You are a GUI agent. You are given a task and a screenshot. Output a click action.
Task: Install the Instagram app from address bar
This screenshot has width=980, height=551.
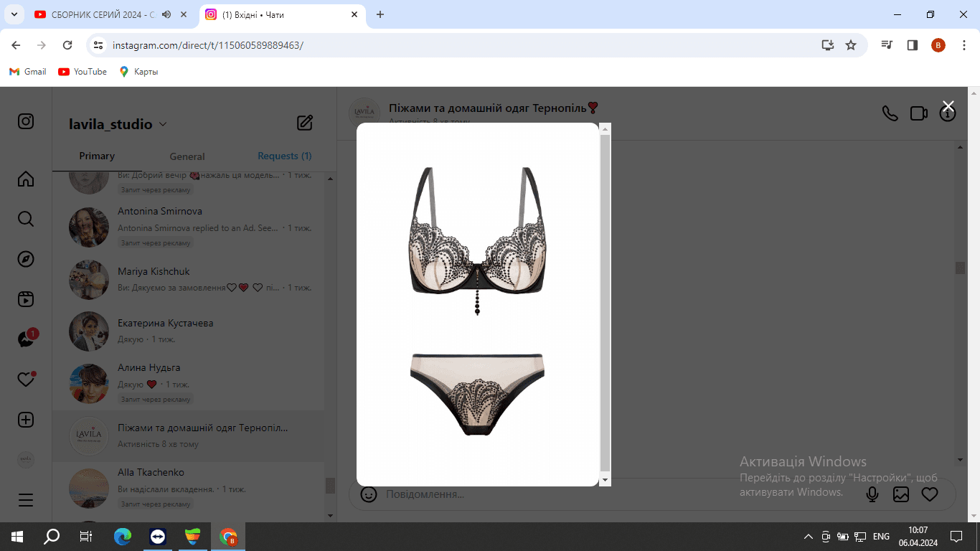(828, 45)
